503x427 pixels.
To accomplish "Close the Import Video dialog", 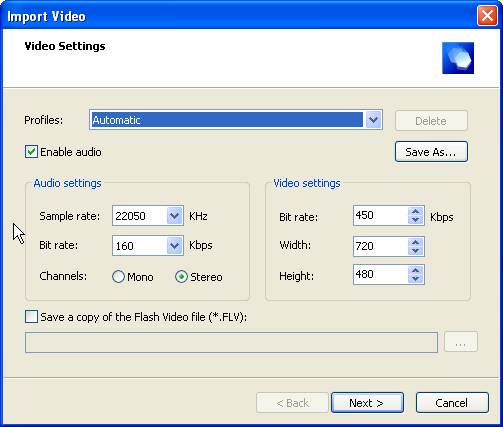I will click(487, 16).
